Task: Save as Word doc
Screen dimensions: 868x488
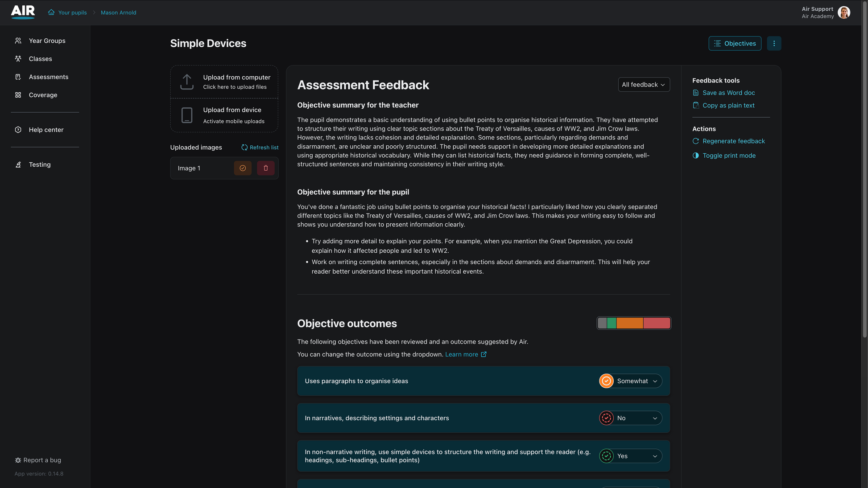Action: click(x=723, y=93)
